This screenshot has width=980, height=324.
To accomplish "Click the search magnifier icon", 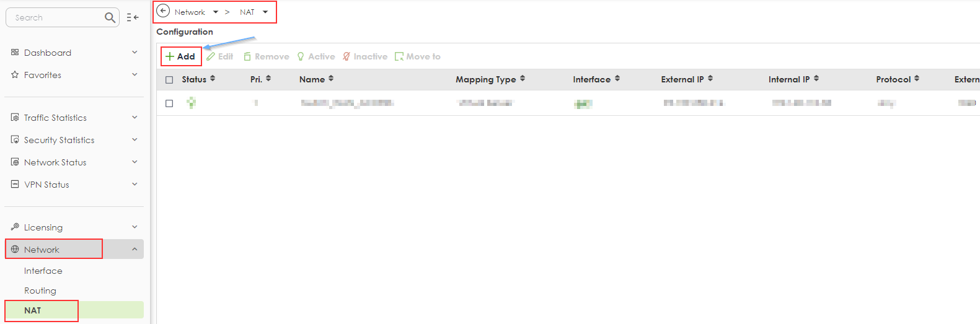I will pos(110,17).
